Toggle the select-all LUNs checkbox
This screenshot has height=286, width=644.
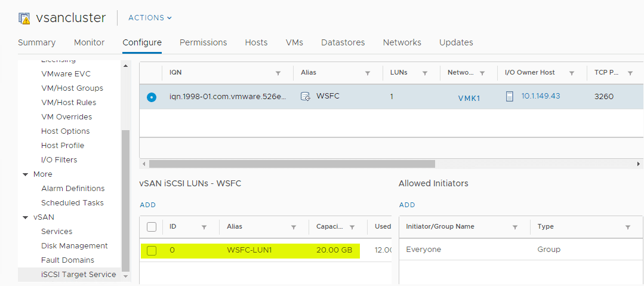[152, 227]
